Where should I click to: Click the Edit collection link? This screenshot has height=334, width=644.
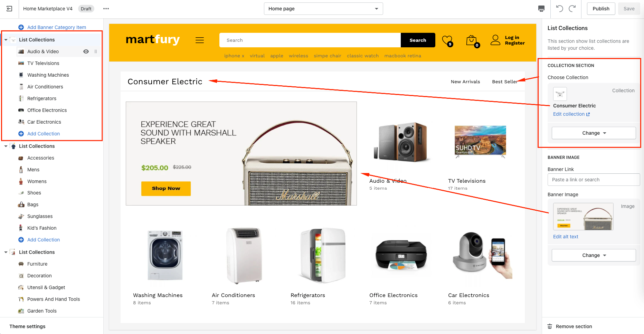click(571, 114)
